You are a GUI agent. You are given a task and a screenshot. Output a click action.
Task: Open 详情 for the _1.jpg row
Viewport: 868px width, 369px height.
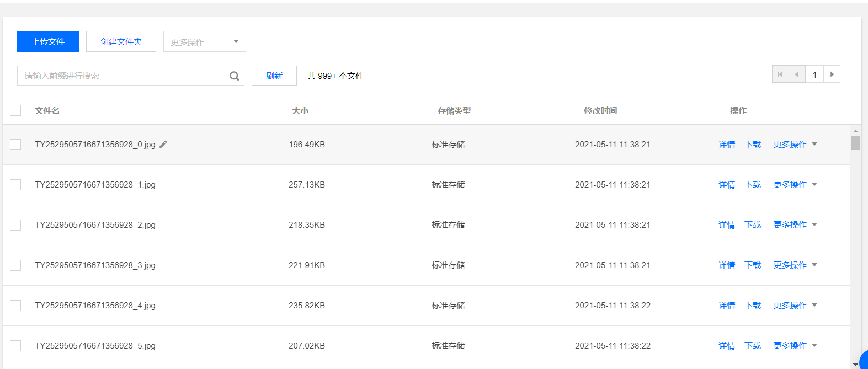pos(727,185)
